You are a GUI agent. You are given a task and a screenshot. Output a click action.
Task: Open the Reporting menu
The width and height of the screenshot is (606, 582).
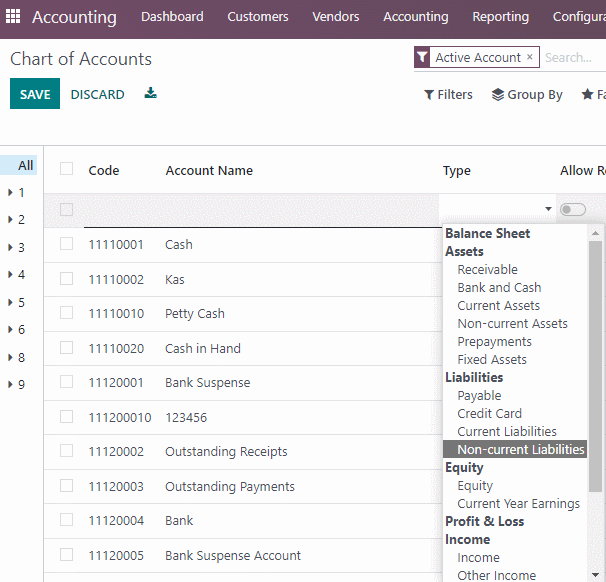pos(500,17)
